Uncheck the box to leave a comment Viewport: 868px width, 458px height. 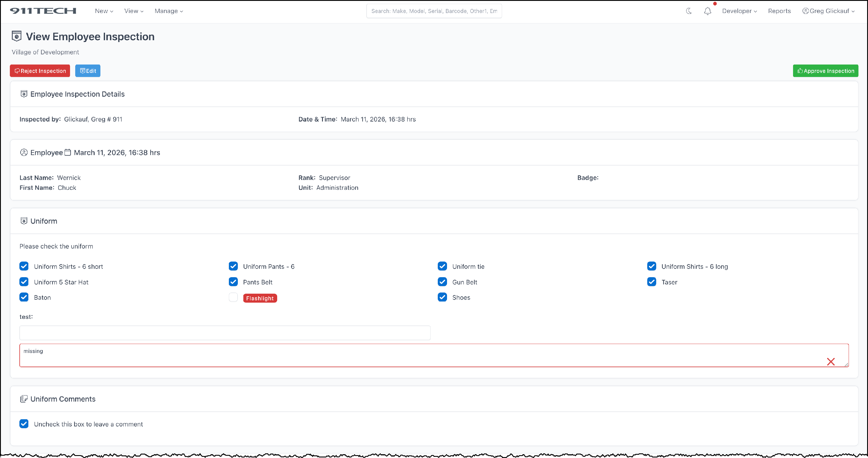(x=24, y=424)
